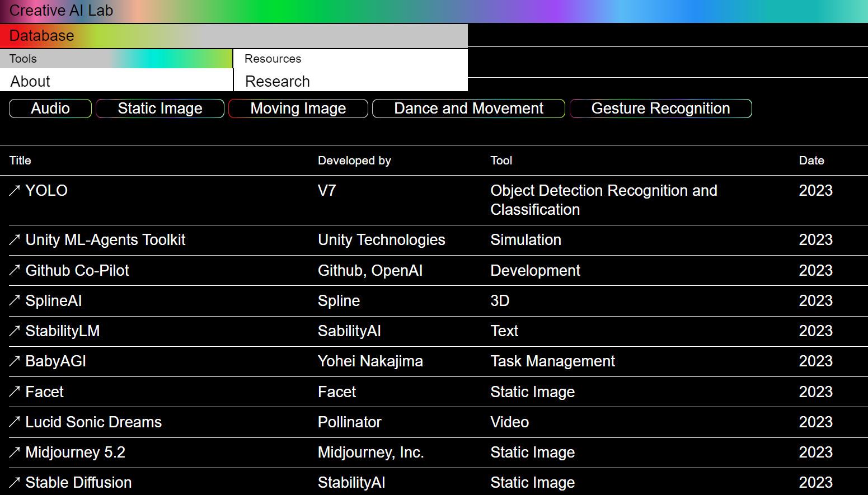
Task: Click the arrow icon beside Midjourney 5.2
Action: tap(15, 452)
